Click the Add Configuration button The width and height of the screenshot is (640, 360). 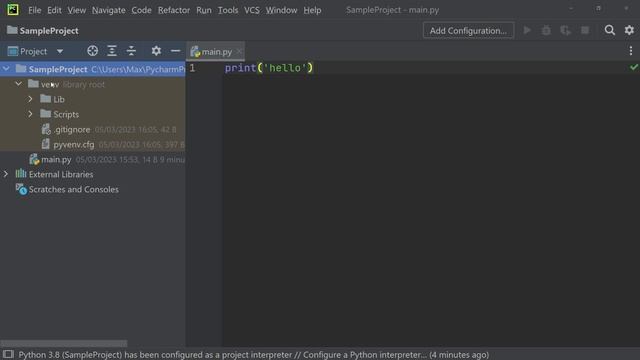tap(468, 31)
